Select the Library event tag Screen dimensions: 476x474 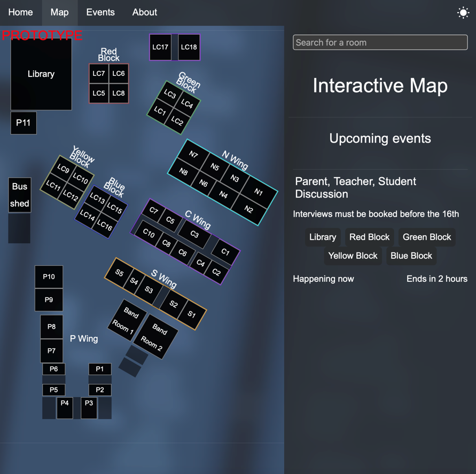point(323,237)
